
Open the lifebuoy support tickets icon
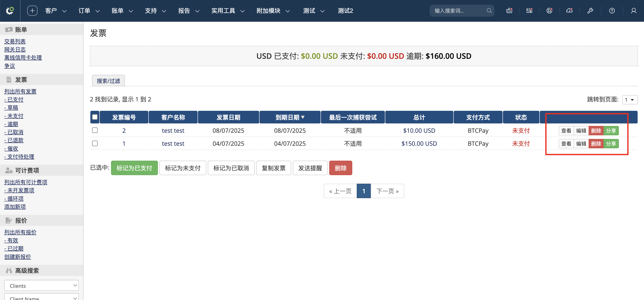click(549, 10)
